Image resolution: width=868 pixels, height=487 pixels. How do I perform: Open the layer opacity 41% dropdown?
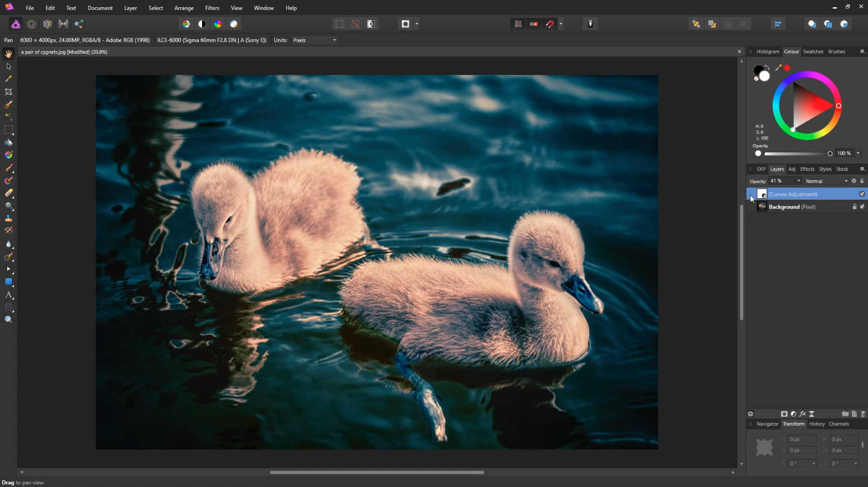point(798,181)
